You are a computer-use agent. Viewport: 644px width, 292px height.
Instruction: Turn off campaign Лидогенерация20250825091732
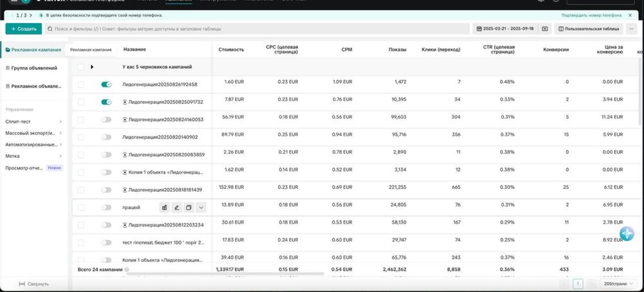coord(106,102)
